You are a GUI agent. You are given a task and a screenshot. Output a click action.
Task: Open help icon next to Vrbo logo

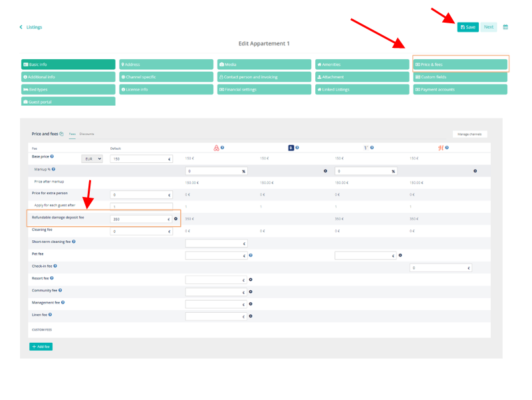[372, 148]
